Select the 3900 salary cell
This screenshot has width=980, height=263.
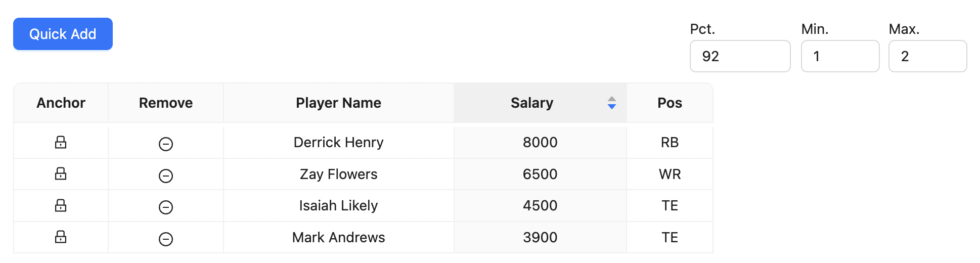pyautogui.click(x=540, y=237)
